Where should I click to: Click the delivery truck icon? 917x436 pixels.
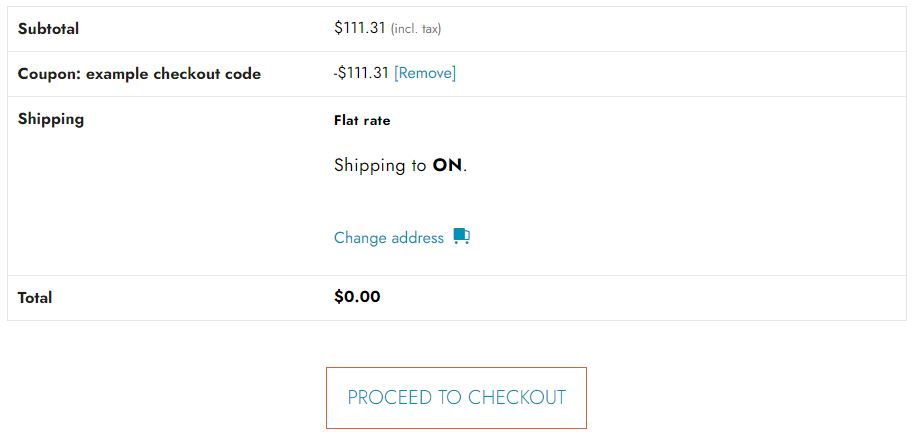click(x=461, y=237)
